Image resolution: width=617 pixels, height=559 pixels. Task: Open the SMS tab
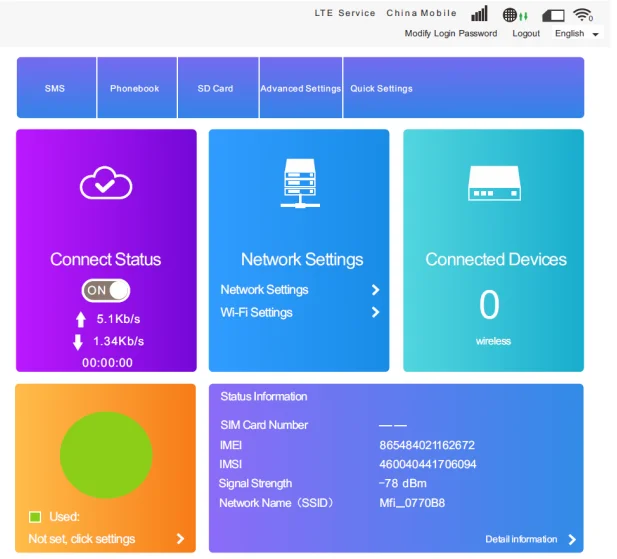[x=55, y=89]
